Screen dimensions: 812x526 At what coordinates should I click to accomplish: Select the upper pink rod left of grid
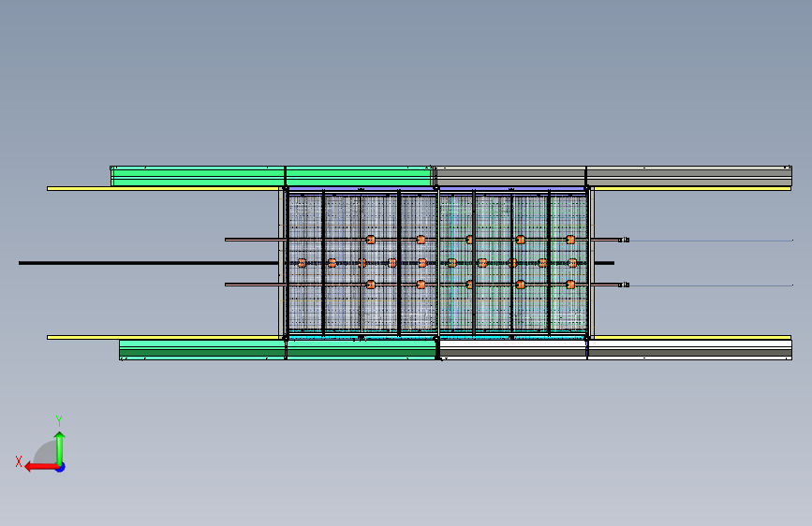click(256, 240)
